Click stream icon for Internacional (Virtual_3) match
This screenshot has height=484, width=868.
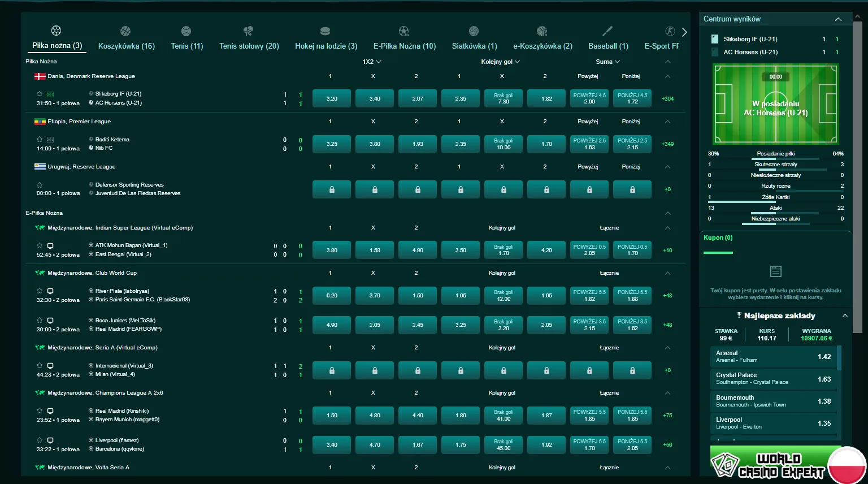(50, 365)
